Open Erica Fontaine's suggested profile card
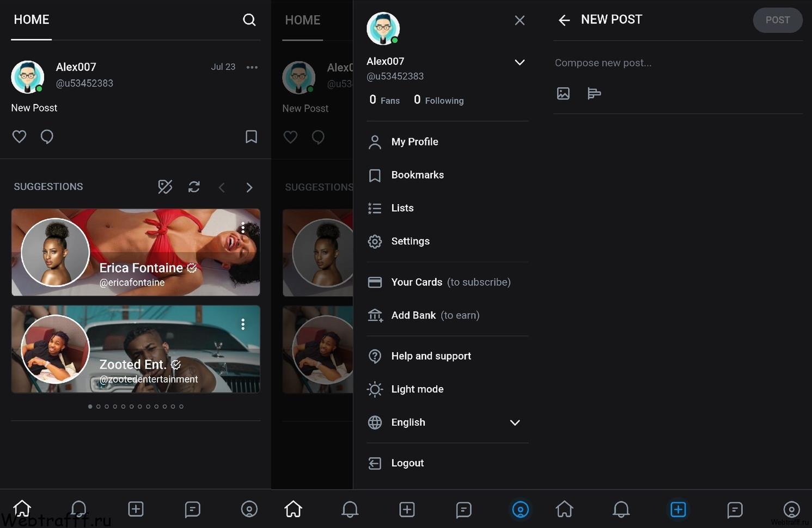The width and height of the screenshot is (812, 528). point(136,253)
